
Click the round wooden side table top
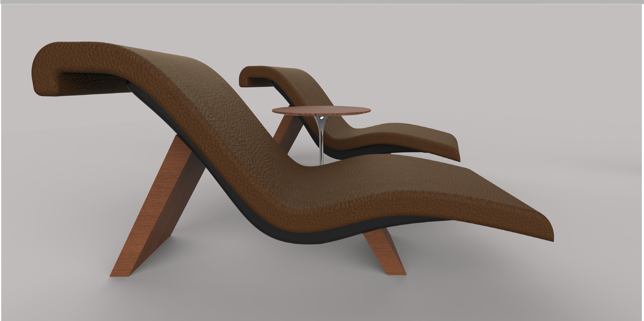(x=321, y=110)
